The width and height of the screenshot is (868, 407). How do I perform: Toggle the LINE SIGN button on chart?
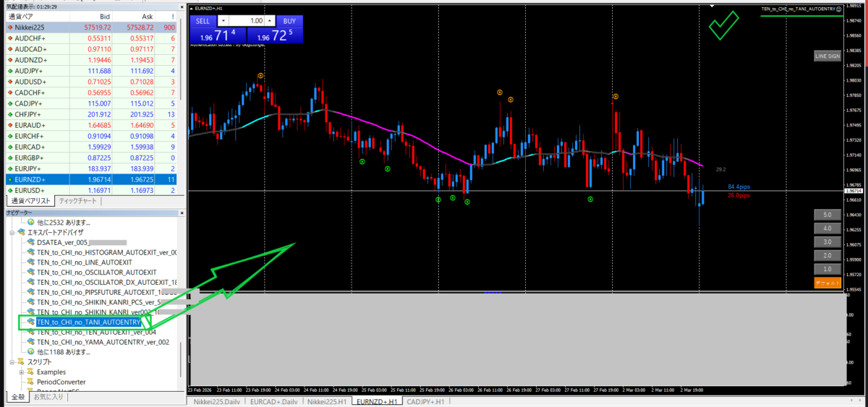point(827,56)
